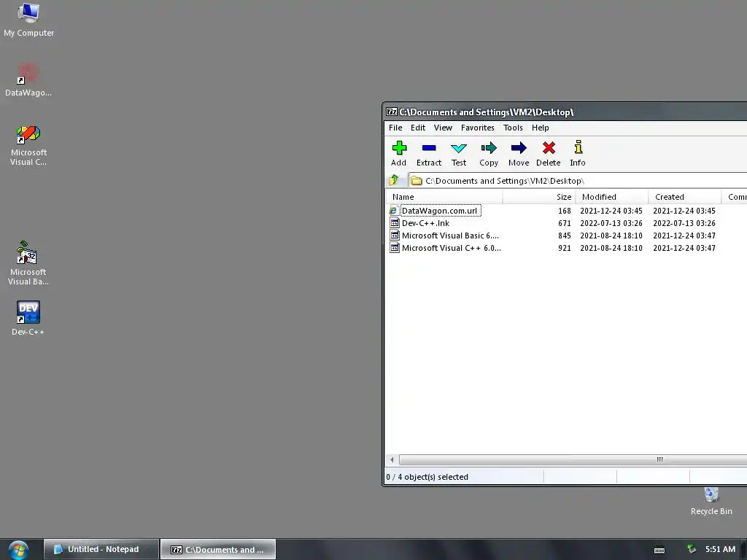Click created date in DataWagon.com.url row
This screenshot has height=560, width=747.
pos(684,211)
